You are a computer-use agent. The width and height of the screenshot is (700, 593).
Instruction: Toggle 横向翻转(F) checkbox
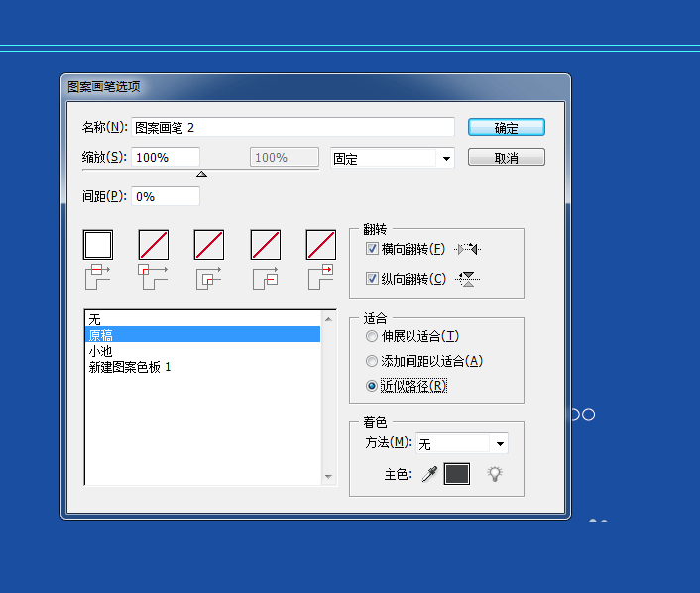(372, 249)
